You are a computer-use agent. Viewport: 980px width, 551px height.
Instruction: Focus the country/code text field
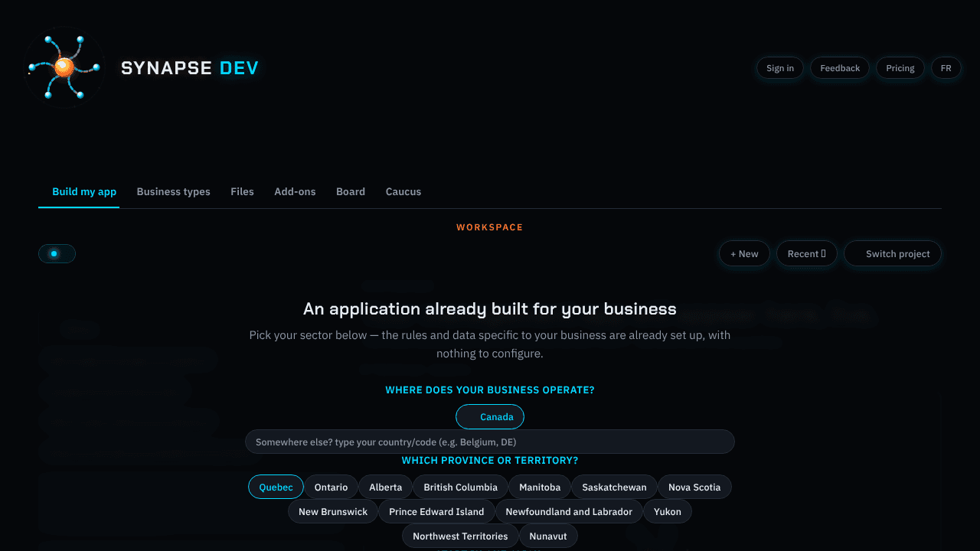490,442
